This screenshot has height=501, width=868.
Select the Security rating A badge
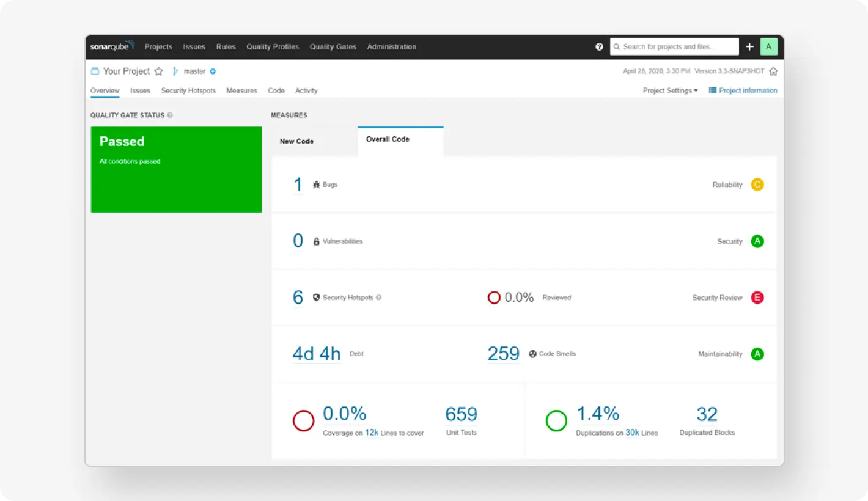[757, 241]
